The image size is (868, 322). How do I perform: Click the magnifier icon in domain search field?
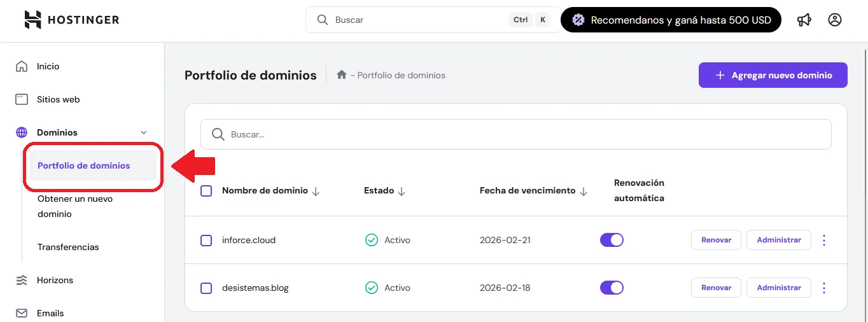point(218,134)
